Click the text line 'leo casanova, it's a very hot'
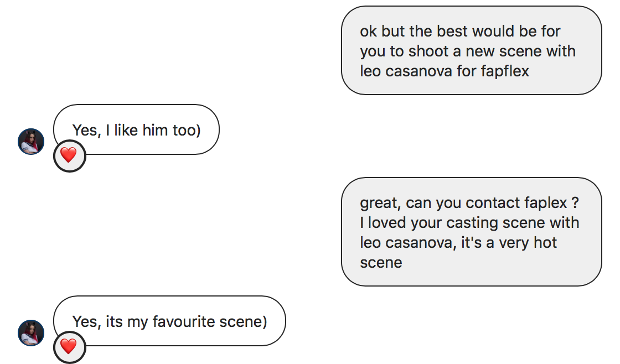The image size is (620, 364). [458, 243]
